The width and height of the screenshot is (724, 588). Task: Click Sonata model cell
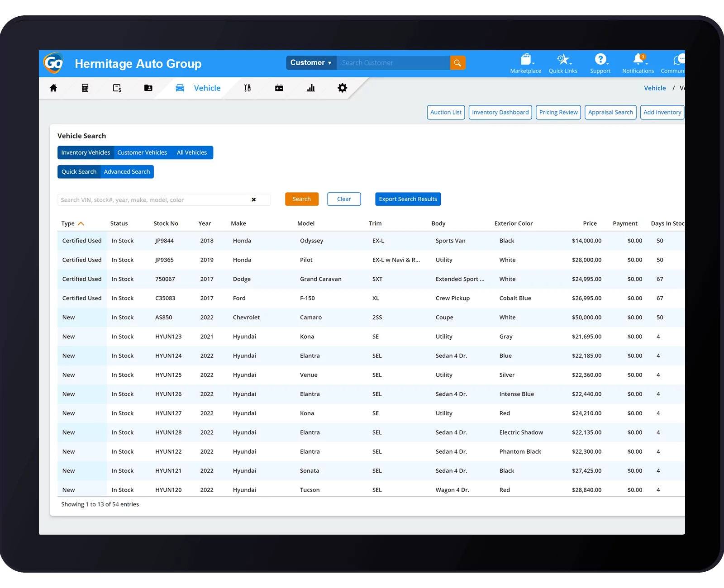[310, 471]
